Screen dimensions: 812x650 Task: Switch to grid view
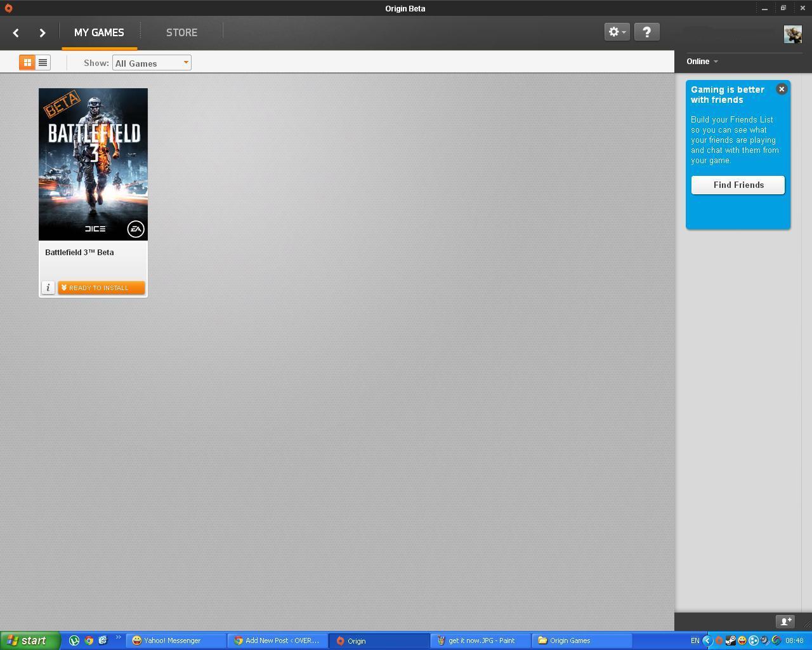click(x=27, y=62)
